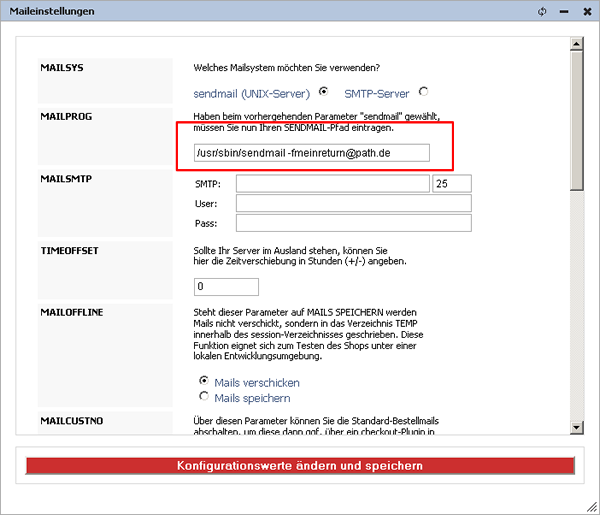
Task: Focus the TIMEOFFSET hours input
Action: [x=226, y=287]
